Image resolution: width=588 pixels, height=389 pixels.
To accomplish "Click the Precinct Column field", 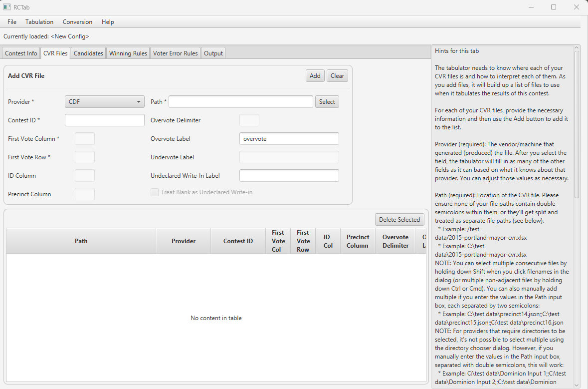I will [x=85, y=194].
